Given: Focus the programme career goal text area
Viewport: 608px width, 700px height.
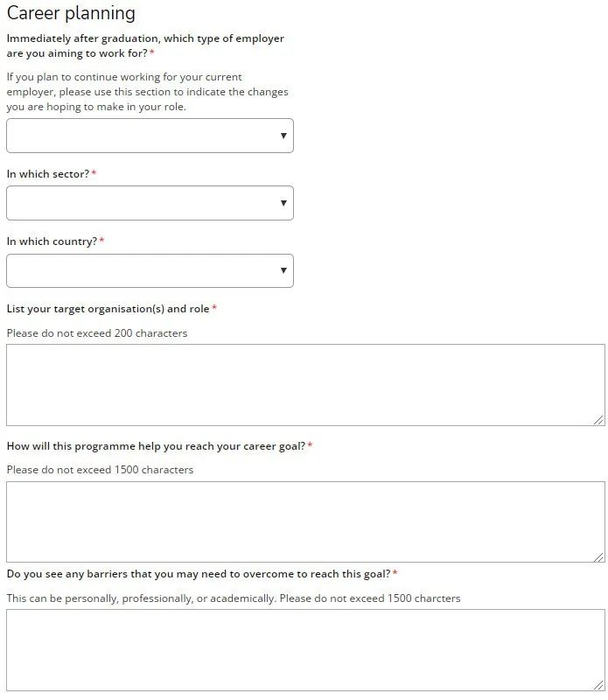Looking at the screenshot, I should click(304, 521).
